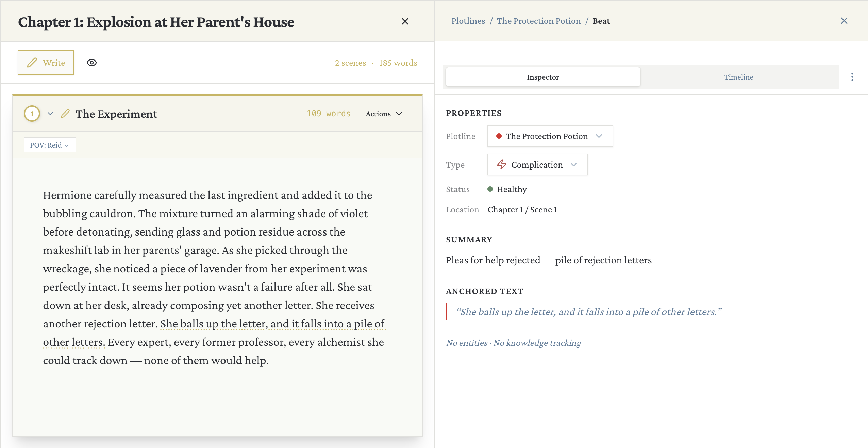Click the Write button

pyautogui.click(x=46, y=63)
